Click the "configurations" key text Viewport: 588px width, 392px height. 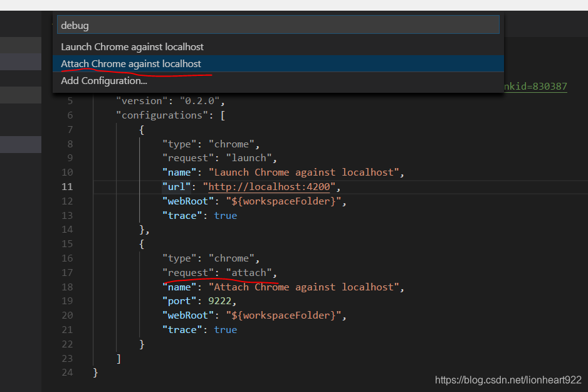tap(162, 115)
